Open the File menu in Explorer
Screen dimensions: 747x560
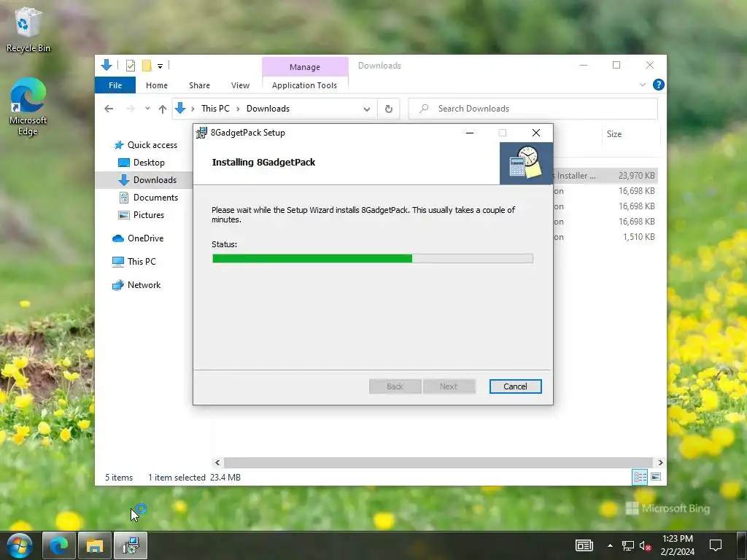pyautogui.click(x=115, y=85)
